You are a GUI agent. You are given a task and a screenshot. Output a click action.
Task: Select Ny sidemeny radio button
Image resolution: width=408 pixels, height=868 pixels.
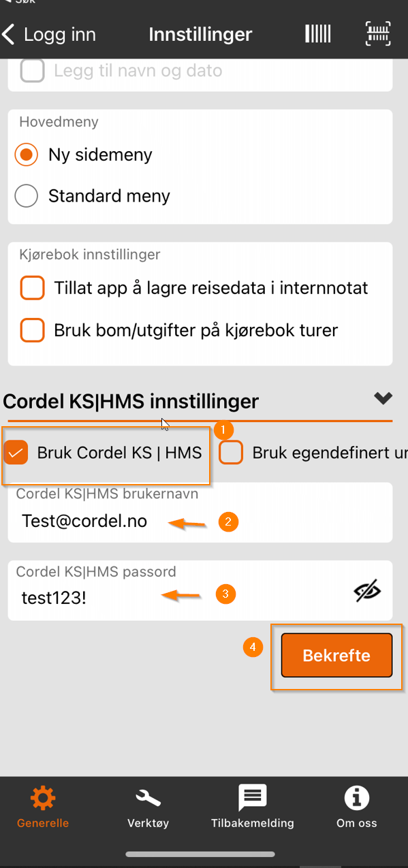tap(26, 155)
